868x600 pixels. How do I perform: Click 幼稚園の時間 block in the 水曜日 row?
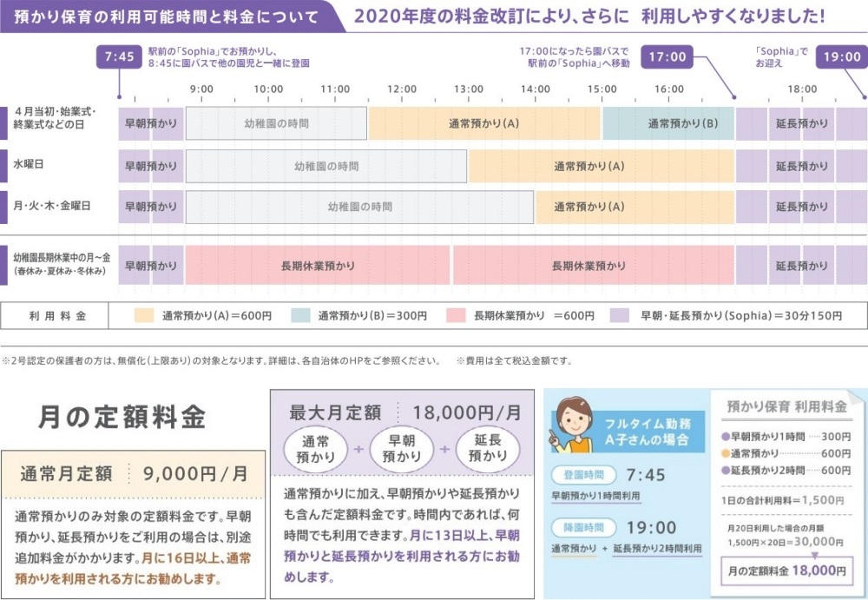coord(326,166)
